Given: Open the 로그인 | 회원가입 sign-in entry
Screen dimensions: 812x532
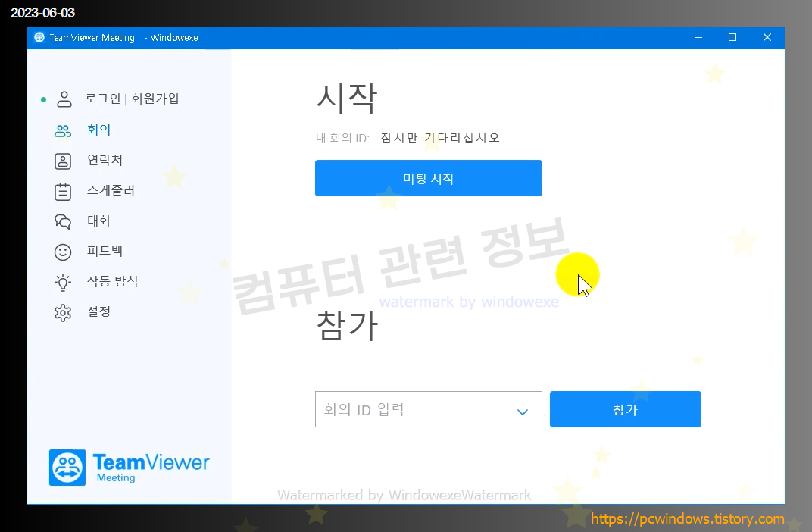Looking at the screenshot, I should pos(132,99).
